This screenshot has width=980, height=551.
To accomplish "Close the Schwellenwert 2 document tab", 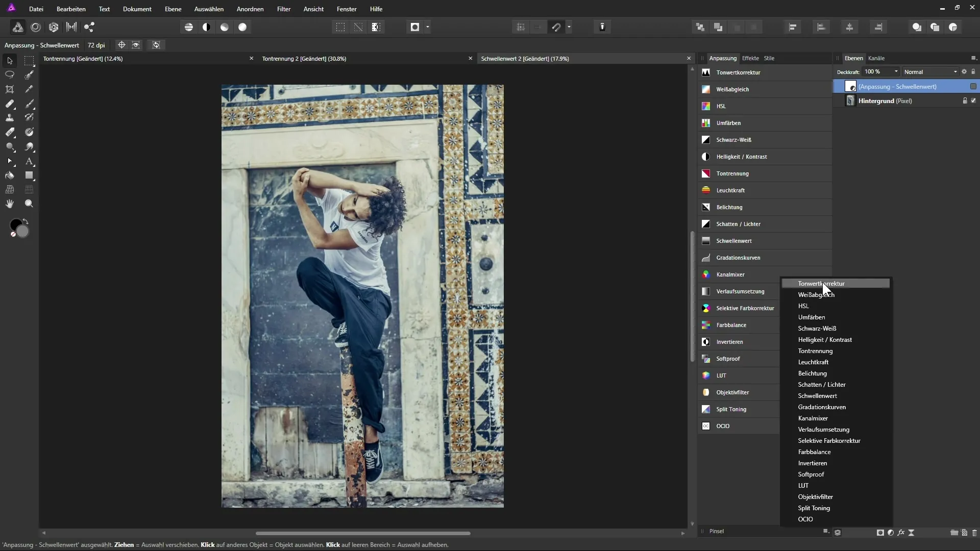I will pos(689,59).
